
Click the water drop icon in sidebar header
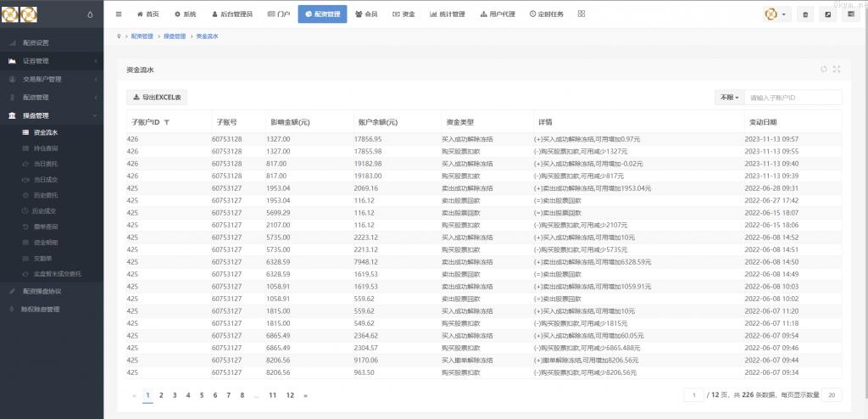click(90, 14)
